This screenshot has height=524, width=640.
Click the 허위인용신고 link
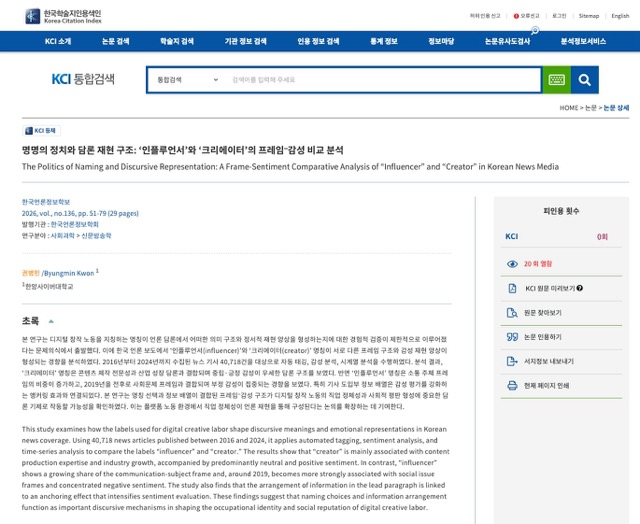(484, 16)
